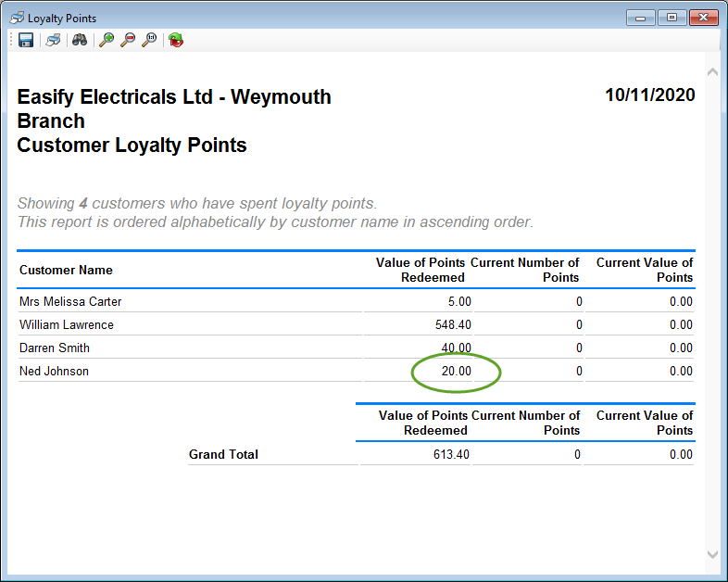
Task: Print the Loyalty Points report
Action: (x=54, y=40)
